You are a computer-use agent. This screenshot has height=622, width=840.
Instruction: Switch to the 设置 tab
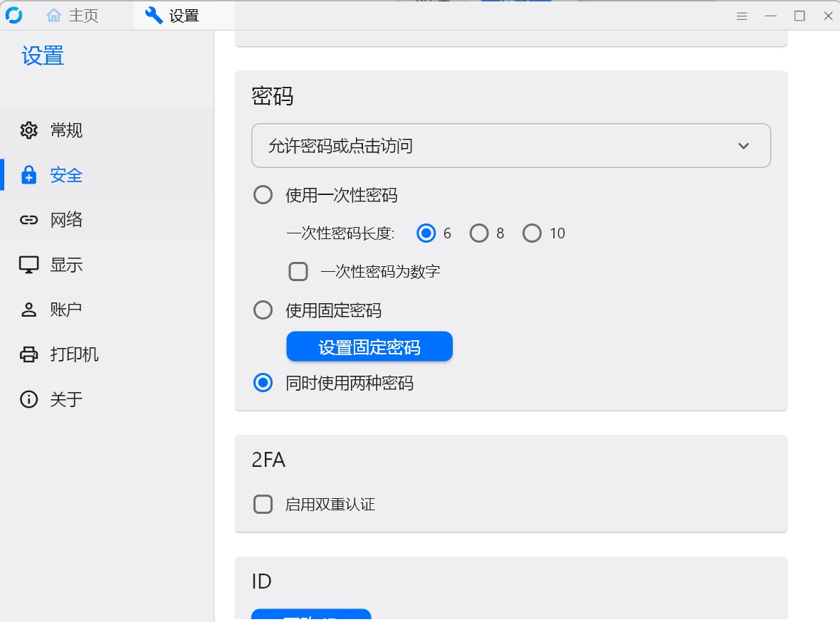(x=172, y=16)
